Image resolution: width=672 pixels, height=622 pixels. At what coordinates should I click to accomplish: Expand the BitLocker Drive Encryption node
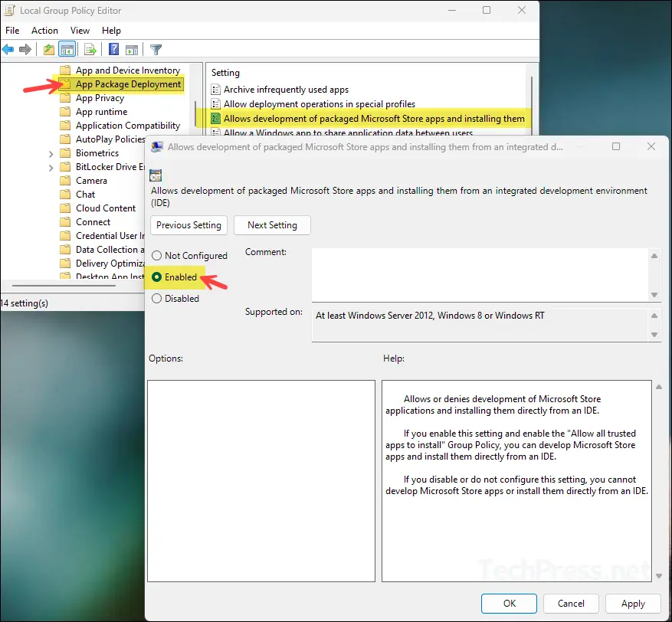pos(51,166)
